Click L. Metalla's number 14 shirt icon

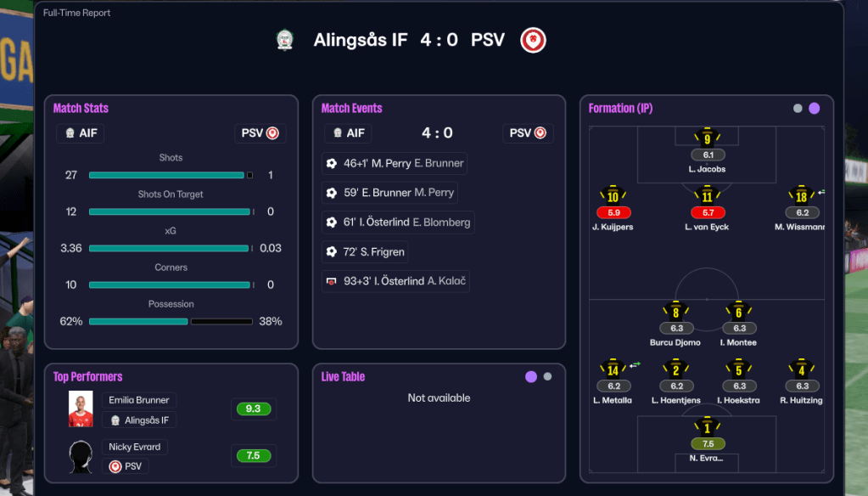[613, 369]
